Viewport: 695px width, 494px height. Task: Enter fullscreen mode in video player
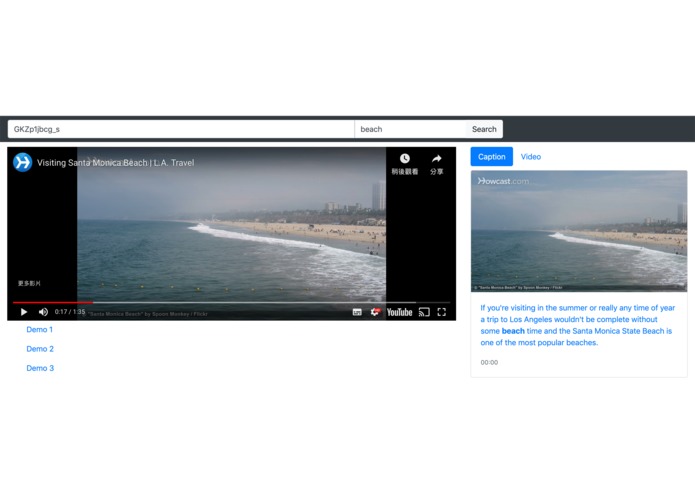click(x=441, y=312)
